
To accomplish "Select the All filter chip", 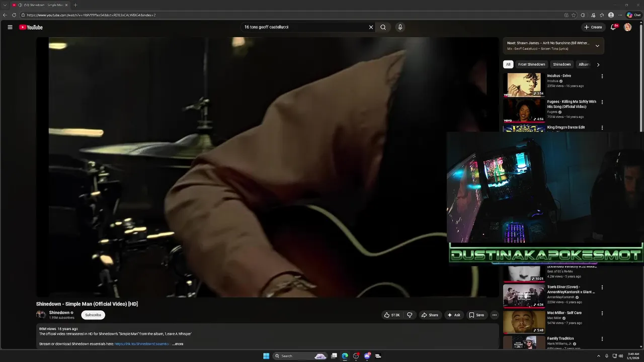I will click(x=508, y=64).
